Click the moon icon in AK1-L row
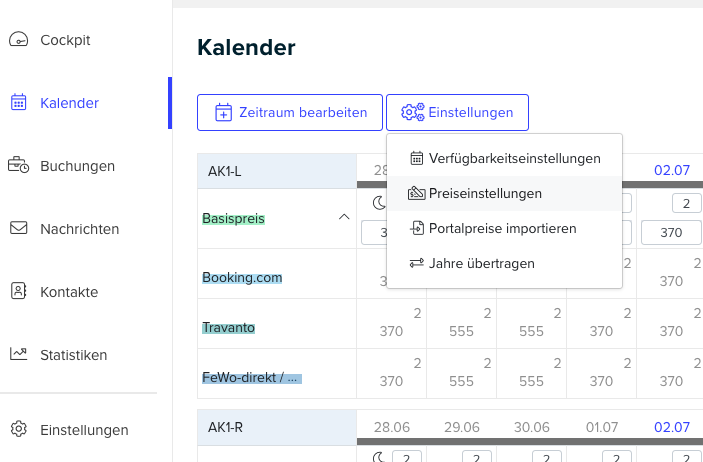 [379, 203]
